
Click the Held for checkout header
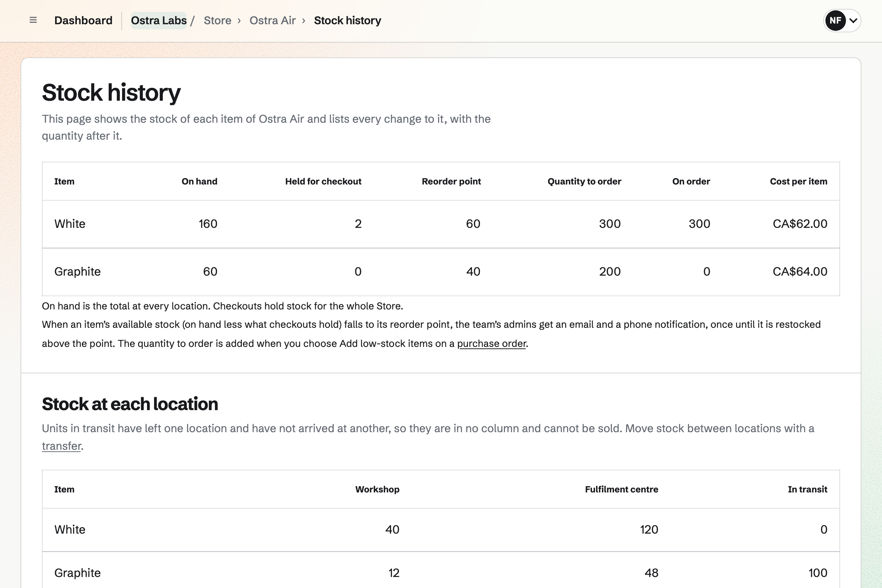(x=323, y=182)
